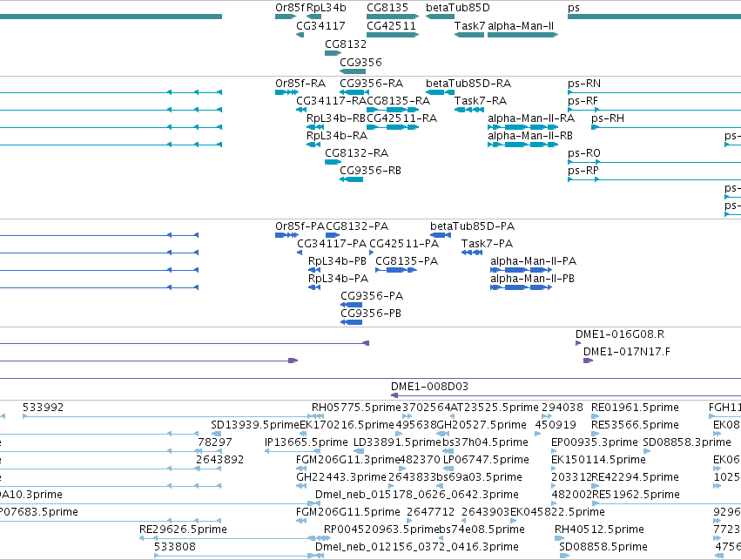Open the alpha-Man-II-PB protein label
This screenshot has width=741, height=560.
coord(532,279)
